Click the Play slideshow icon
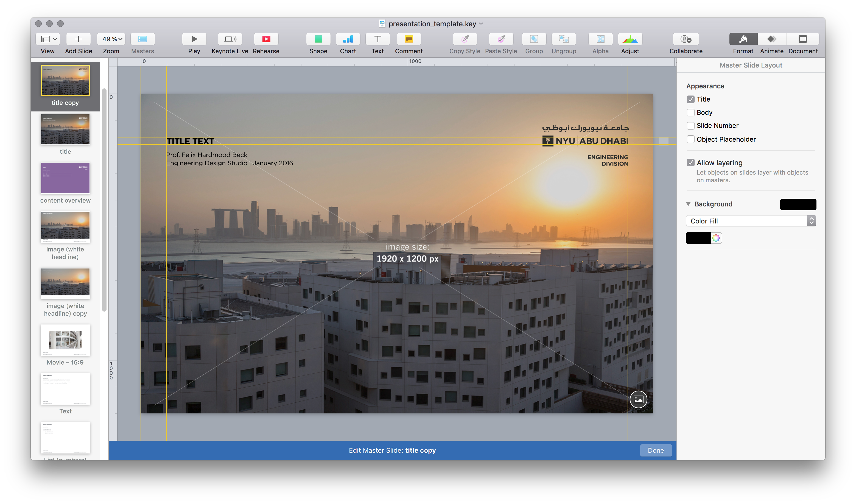The image size is (856, 504). (x=194, y=39)
